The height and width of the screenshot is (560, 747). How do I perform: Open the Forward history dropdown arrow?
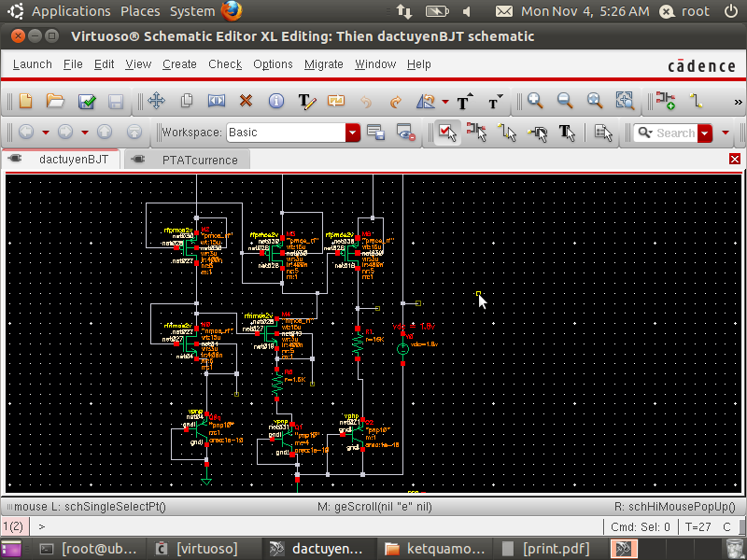pyautogui.click(x=85, y=133)
